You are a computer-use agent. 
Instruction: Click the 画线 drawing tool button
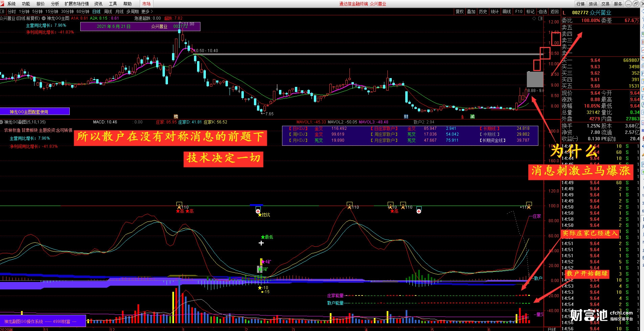[x=507, y=11]
